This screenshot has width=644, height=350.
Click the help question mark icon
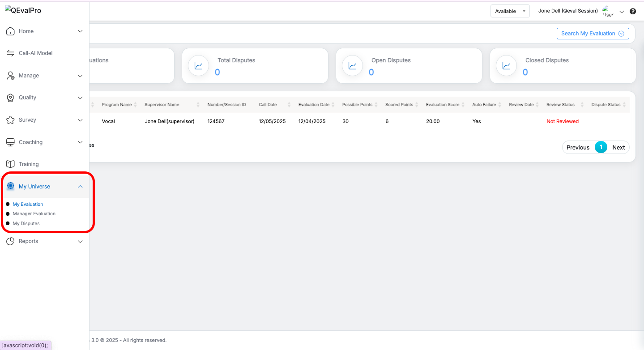coord(632,12)
